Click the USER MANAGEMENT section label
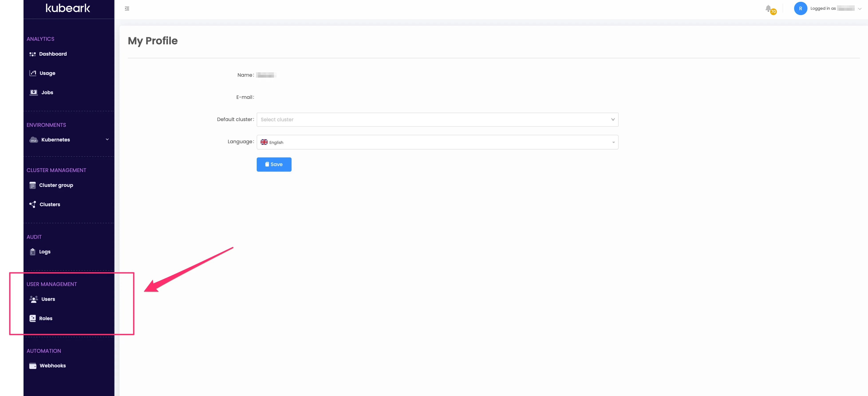Viewport: 868px width, 396px height. click(x=51, y=284)
